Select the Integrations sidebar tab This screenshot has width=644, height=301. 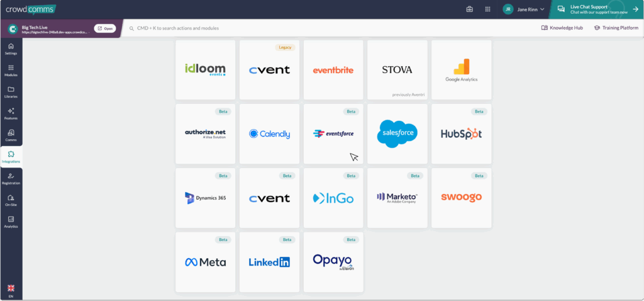[11, 157]
